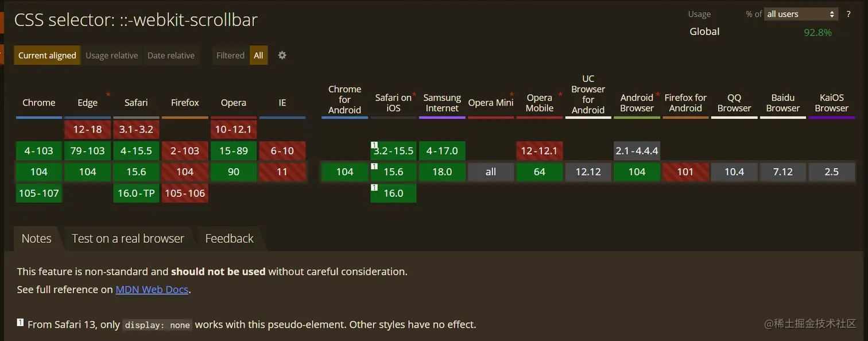
Task: Open the Notes tab
Action: [x=36, y=239]
